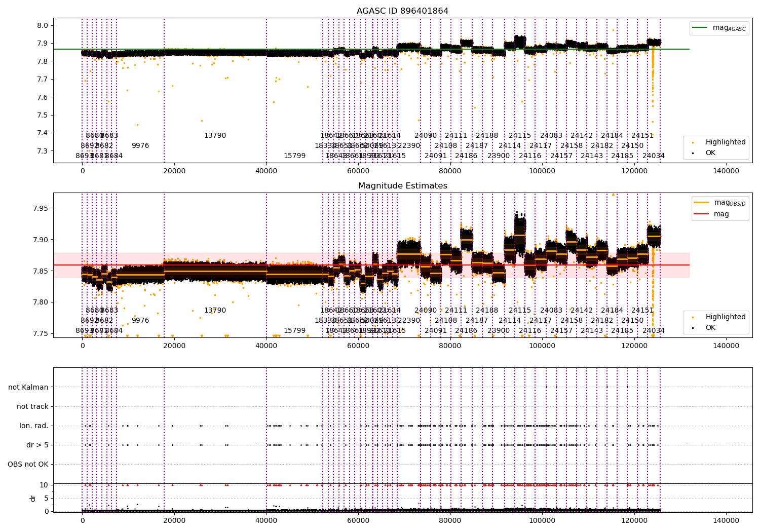760x532 pixels.
Task: Click OBSID label 24034 in the top plot
Action: pyautogui.click(x=654, y=156)
